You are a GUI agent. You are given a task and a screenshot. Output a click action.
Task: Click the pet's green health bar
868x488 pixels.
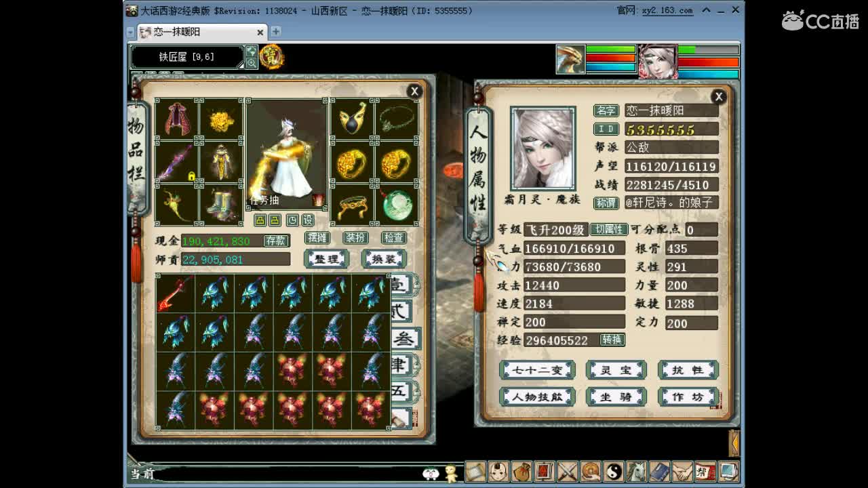coord(611,49)
